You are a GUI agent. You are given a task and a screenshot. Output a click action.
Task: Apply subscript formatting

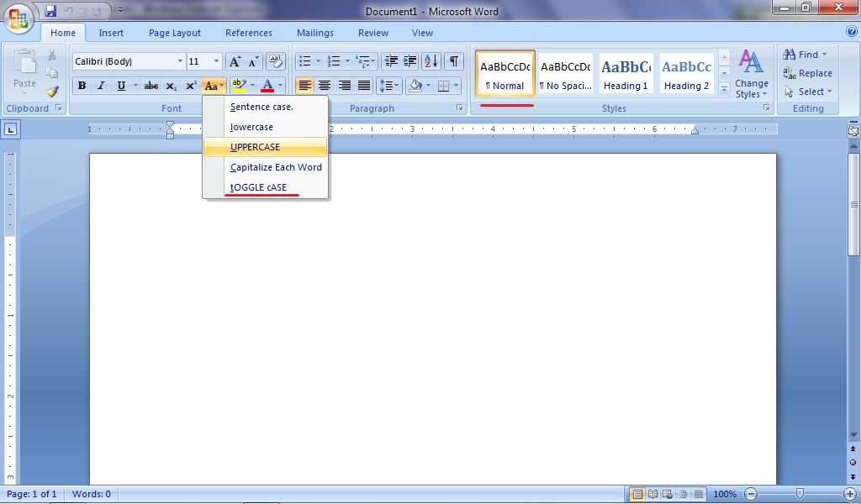click(x=172, y=86)
